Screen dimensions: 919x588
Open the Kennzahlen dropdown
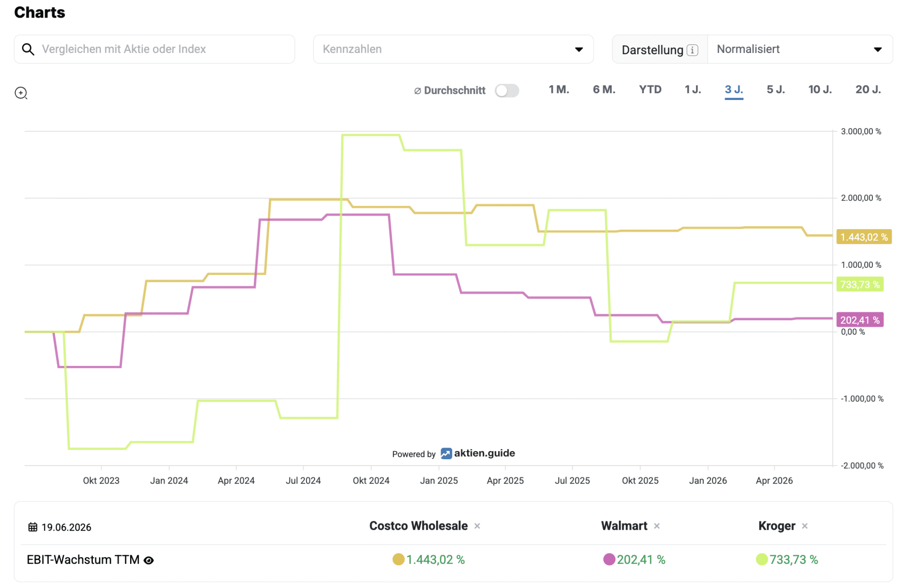(453, 49)
